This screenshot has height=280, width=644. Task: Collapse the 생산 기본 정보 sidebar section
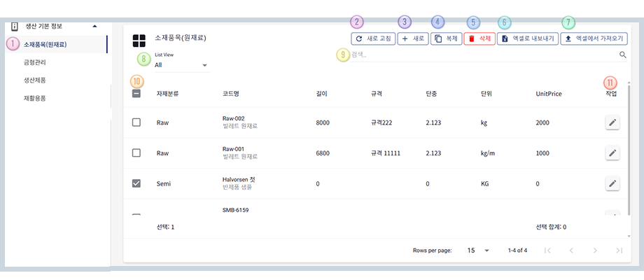pos(94,26)
